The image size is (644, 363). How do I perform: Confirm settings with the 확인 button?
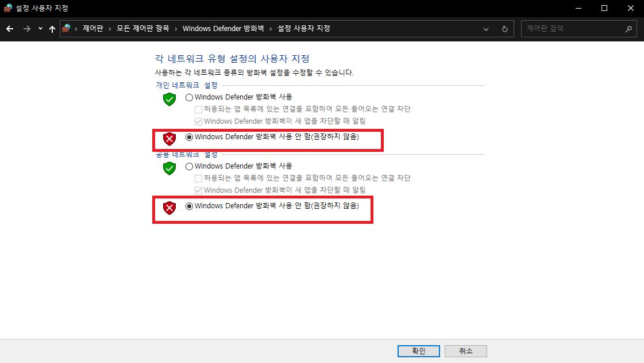419,351
